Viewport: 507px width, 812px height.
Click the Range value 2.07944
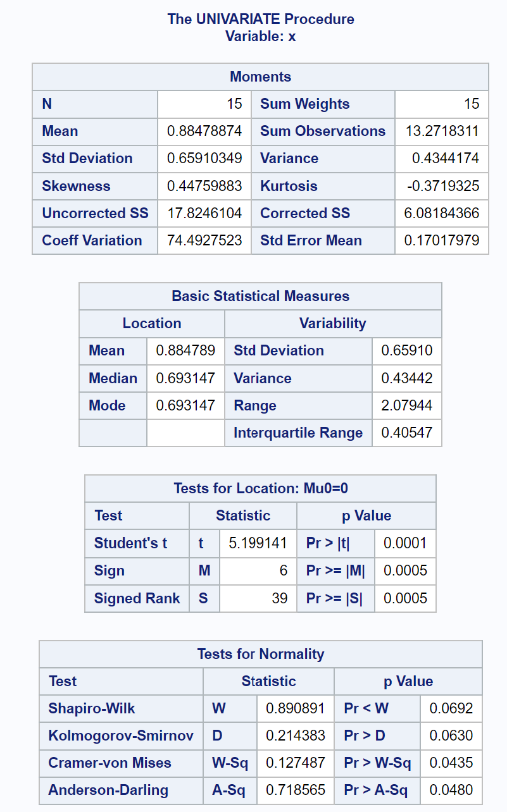click(x=407, y=406)
